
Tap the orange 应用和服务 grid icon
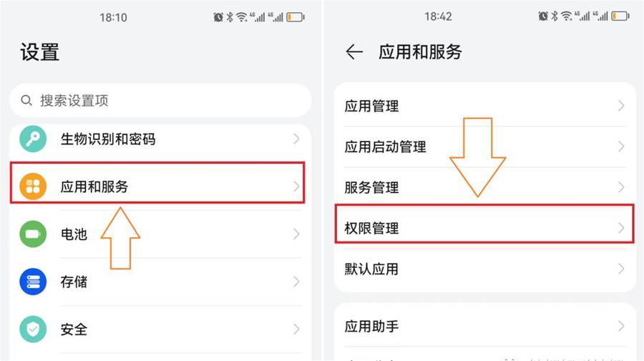tap(33, 187)
